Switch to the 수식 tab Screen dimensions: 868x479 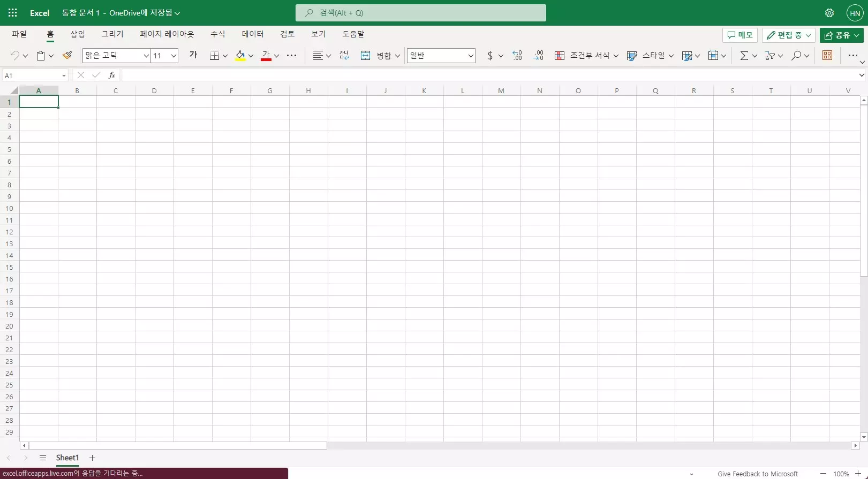(x=217, y=34)
